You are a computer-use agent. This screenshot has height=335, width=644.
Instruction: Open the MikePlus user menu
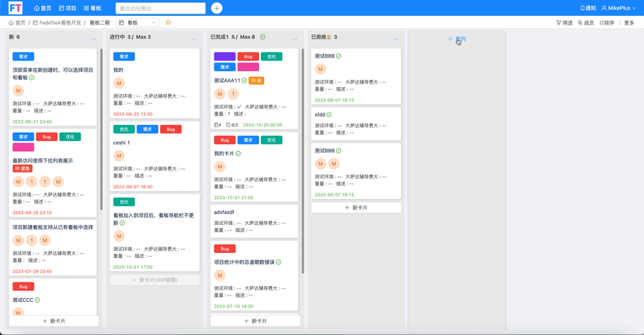tap(618, 8)
